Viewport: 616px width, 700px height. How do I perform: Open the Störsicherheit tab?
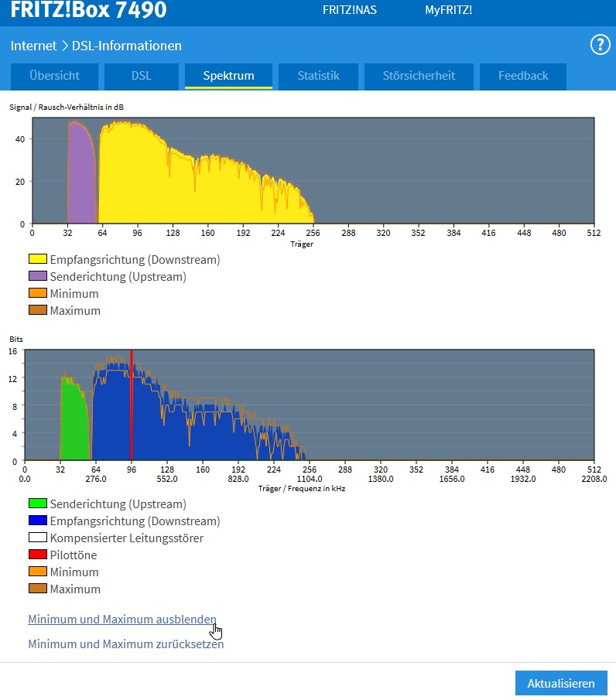[x=419, y=76]
